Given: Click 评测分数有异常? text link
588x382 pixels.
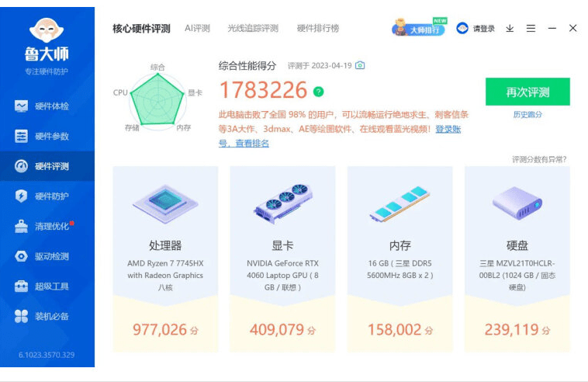Looking at the screenshot, I should coord(539,159).
